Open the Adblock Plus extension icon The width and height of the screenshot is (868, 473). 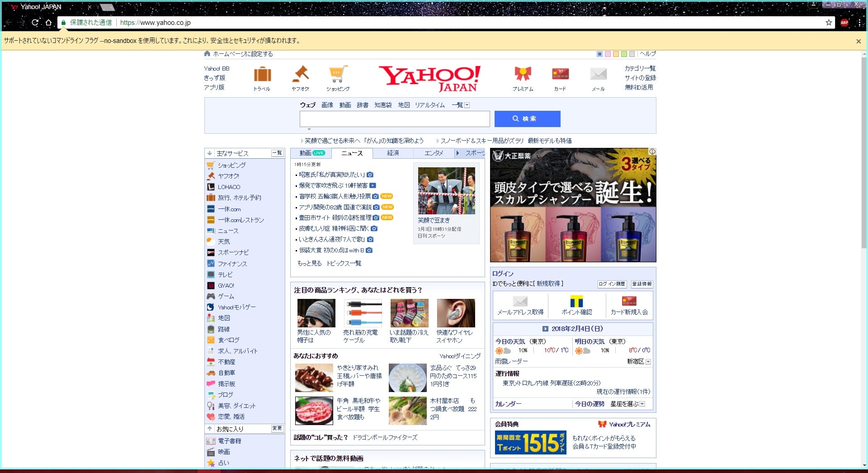844,23
